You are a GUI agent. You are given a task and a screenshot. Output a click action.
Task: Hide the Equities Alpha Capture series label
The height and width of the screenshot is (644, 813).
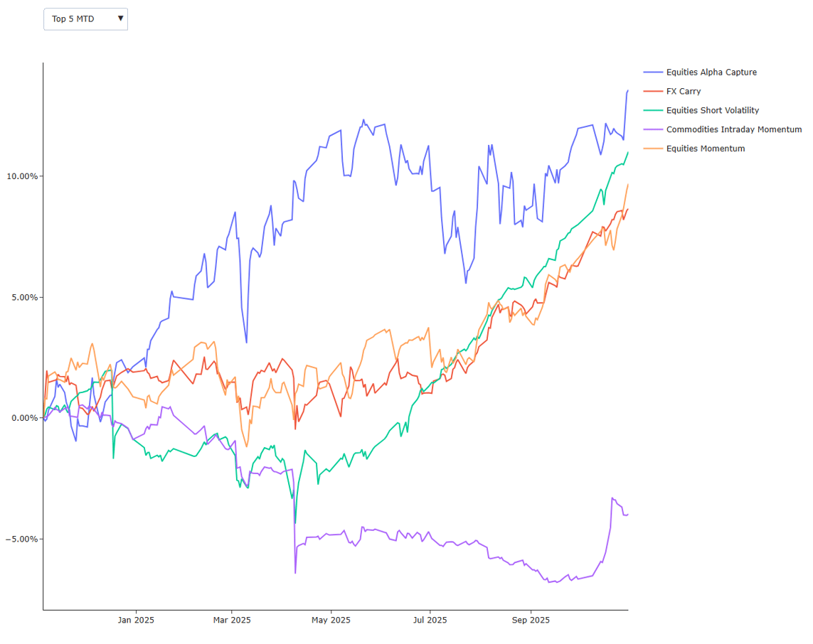tap(711, 72)
